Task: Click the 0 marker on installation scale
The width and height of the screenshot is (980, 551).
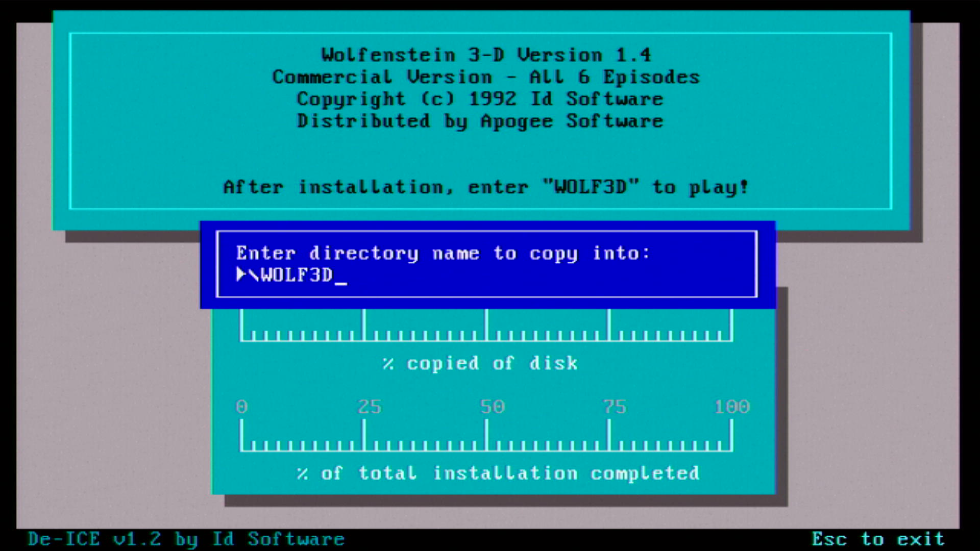Action: pos(241,407)
